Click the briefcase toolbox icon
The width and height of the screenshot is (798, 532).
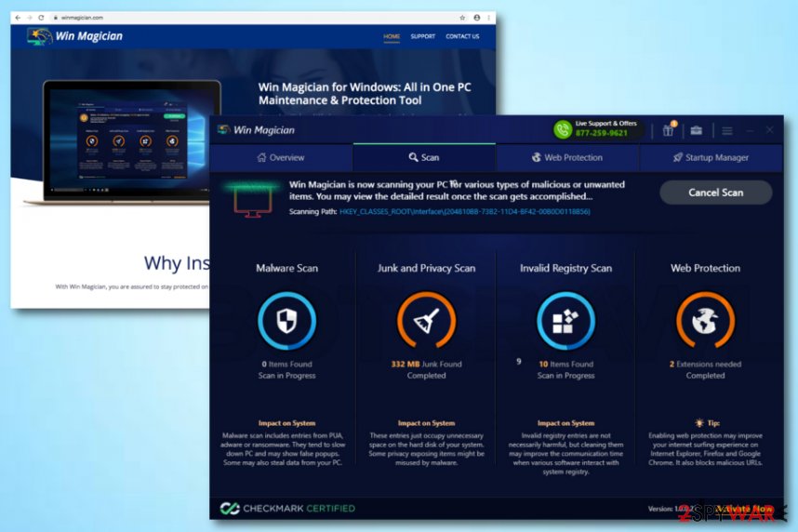pyautogui.click(x=696, y=130)
